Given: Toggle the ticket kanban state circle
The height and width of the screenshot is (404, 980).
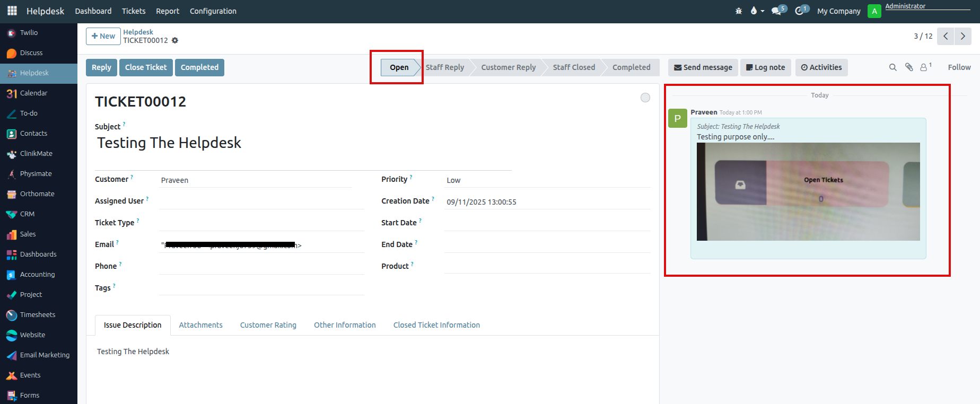Looking at the screenshot, I should 645,98.
